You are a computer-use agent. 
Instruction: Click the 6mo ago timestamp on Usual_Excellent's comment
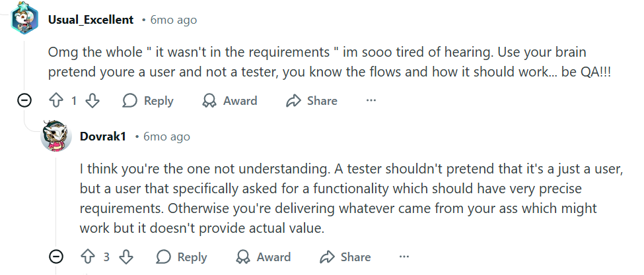point(174,20)
